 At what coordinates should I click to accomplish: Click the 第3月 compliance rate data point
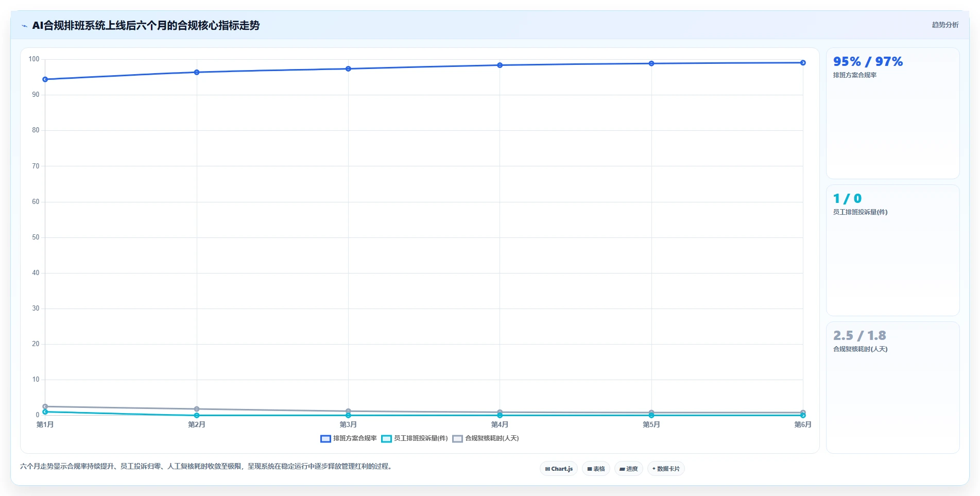tap(348, 69)
